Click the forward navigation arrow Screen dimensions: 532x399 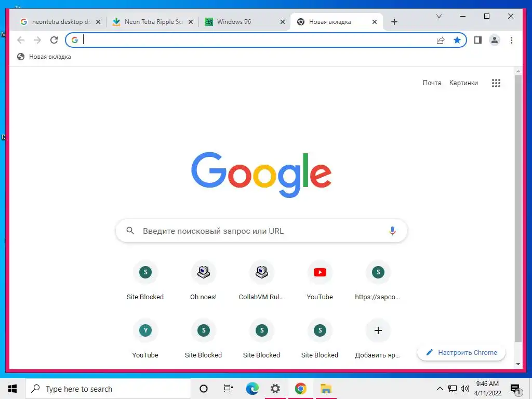coord(37,40)
